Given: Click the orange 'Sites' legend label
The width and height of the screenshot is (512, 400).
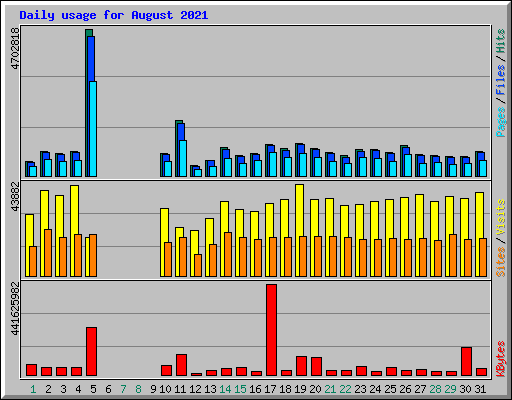Looking at the screenshot, I should pyautogui.click(x=501, y=262).
